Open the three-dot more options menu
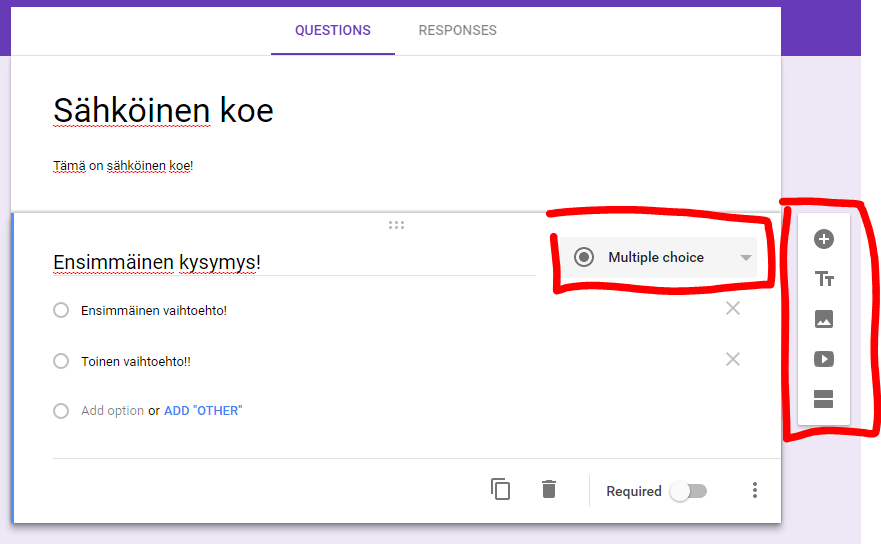 point(755,490)
